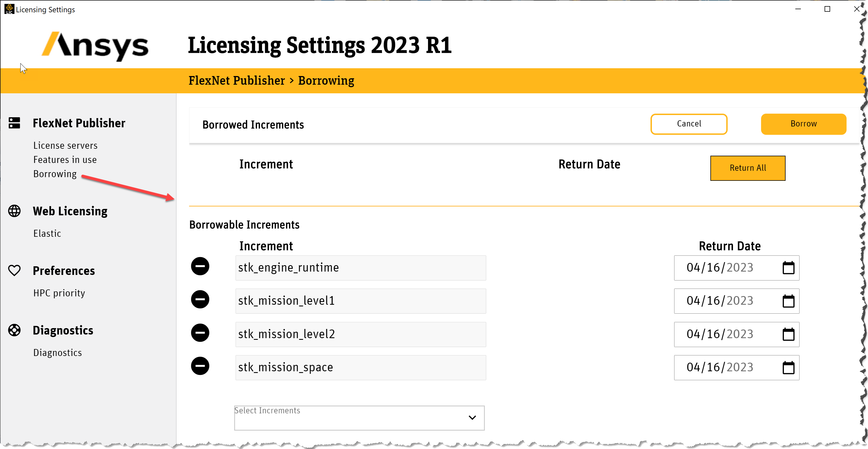Click the Licensing Settings title bar icon
The width and height of the screenshot is (868, 449).
pos(9,9)
